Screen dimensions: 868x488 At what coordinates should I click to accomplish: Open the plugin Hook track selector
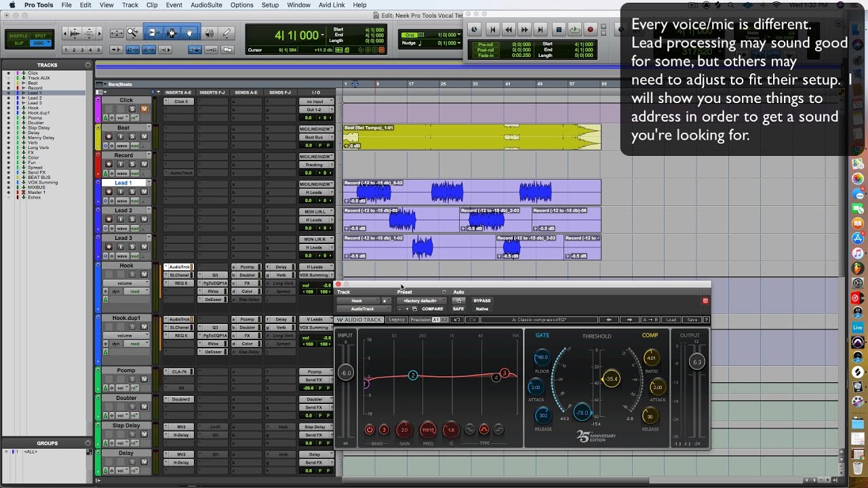tap(359, 301)
